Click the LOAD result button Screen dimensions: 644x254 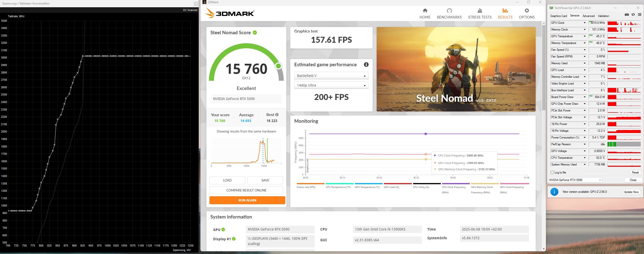[x=227, y=180]
